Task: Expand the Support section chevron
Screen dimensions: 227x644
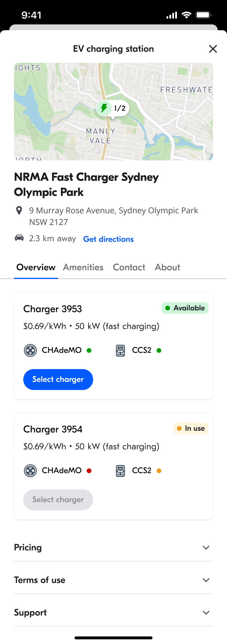Action: [x=206, y=613]
